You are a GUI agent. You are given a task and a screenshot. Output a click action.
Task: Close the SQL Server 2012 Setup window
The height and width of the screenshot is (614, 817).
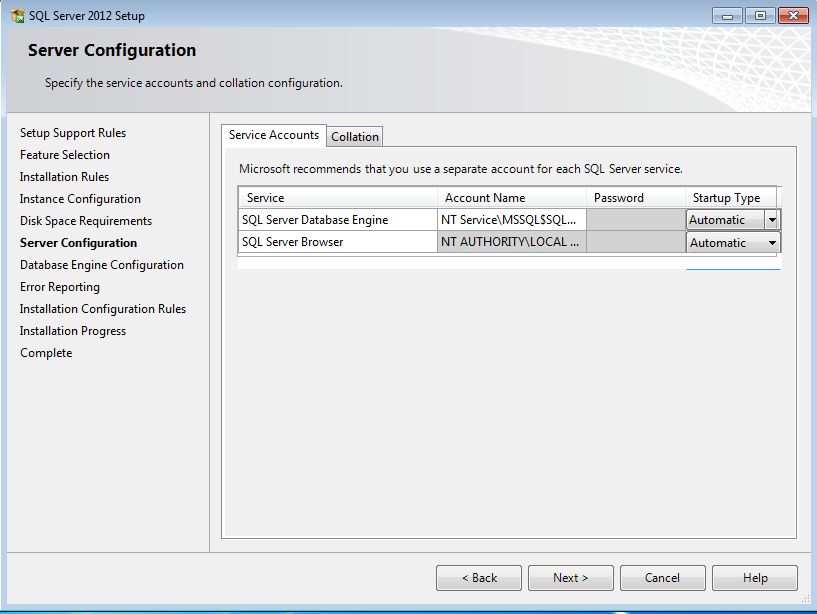click(x=791, y=15)
